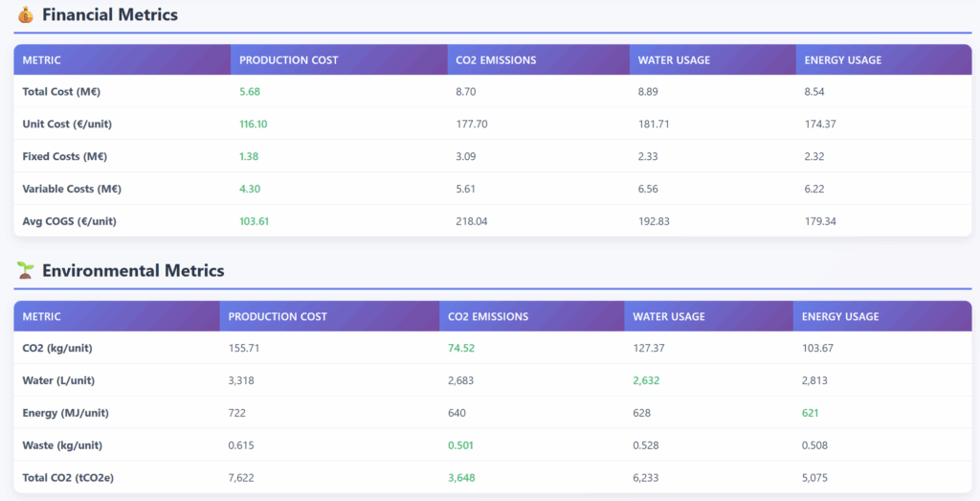This screenshot has height=501, width=980.
Task: Click the green 3,648 Total CO2 value
Action: 461,477
